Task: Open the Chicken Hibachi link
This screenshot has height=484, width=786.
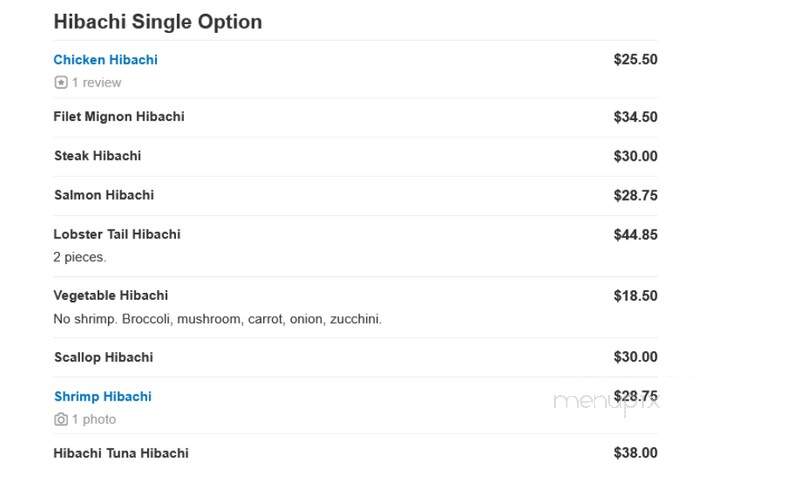Action: (105, 60)
